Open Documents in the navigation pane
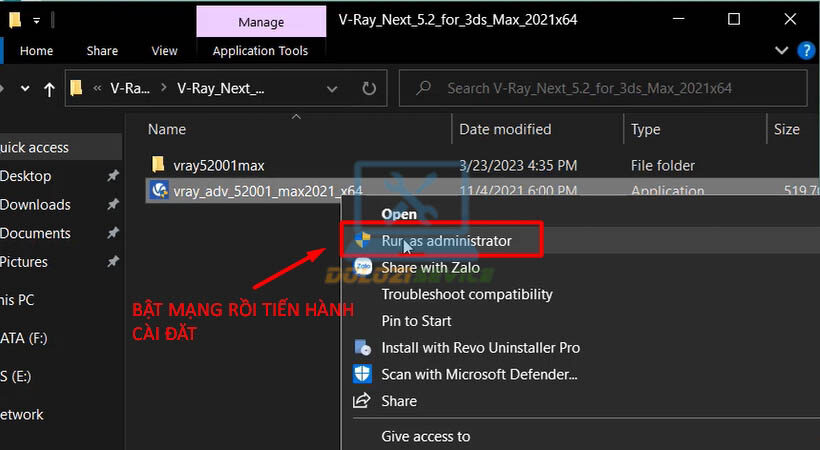Viewport: 820px width, 450px height. point(35,233)
